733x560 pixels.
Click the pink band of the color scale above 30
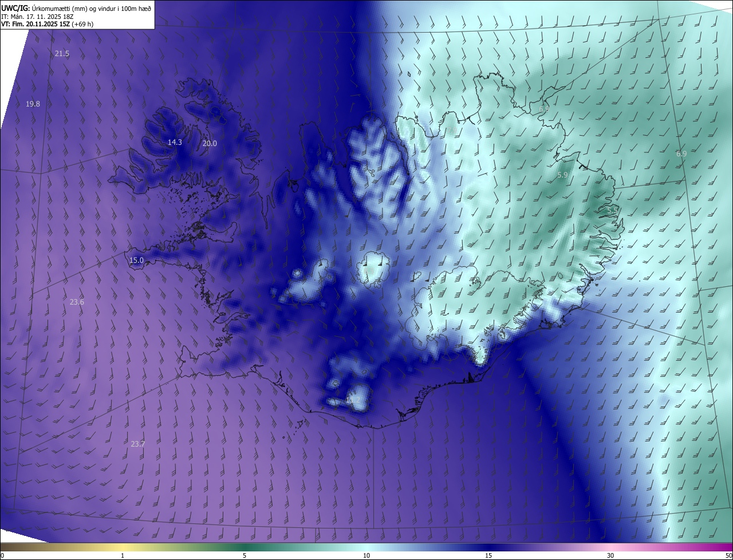coord(610,547)
